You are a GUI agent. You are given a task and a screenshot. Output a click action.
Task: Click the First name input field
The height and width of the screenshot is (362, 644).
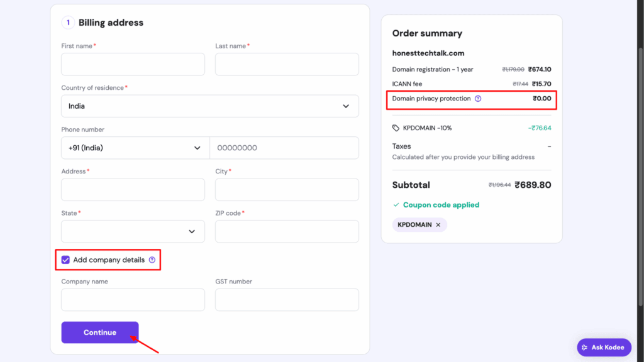tap(132, 64)
